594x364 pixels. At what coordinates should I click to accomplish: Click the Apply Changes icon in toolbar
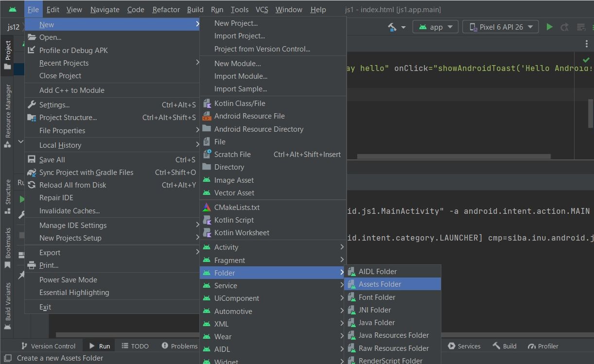(x=565, y=27)
